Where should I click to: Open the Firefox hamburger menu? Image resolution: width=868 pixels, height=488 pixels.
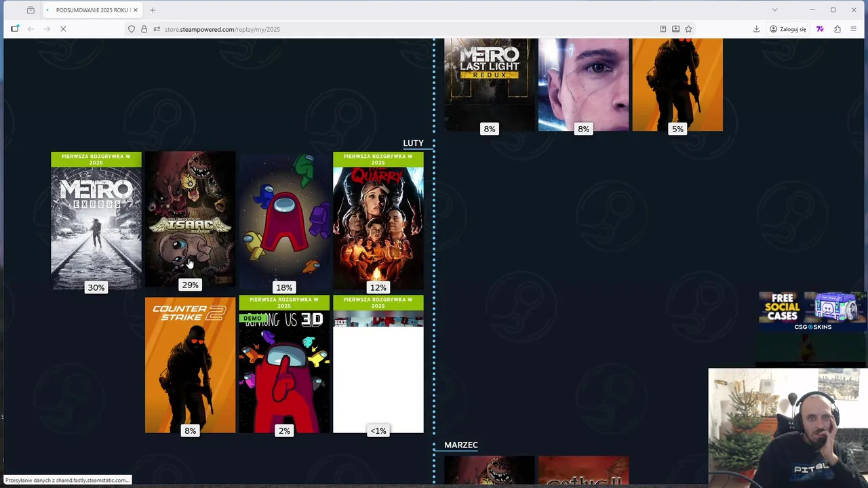point(853,29)
